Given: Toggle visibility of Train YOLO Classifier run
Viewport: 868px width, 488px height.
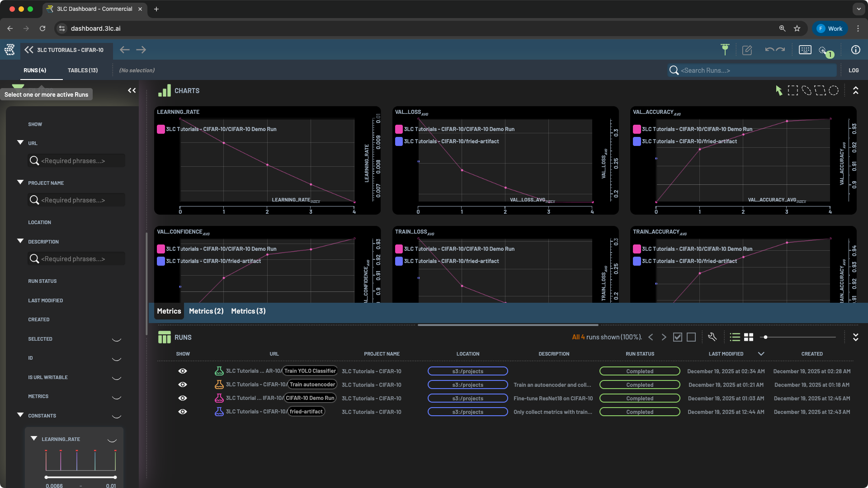Looking at the screenshot, I should (183, 371).
